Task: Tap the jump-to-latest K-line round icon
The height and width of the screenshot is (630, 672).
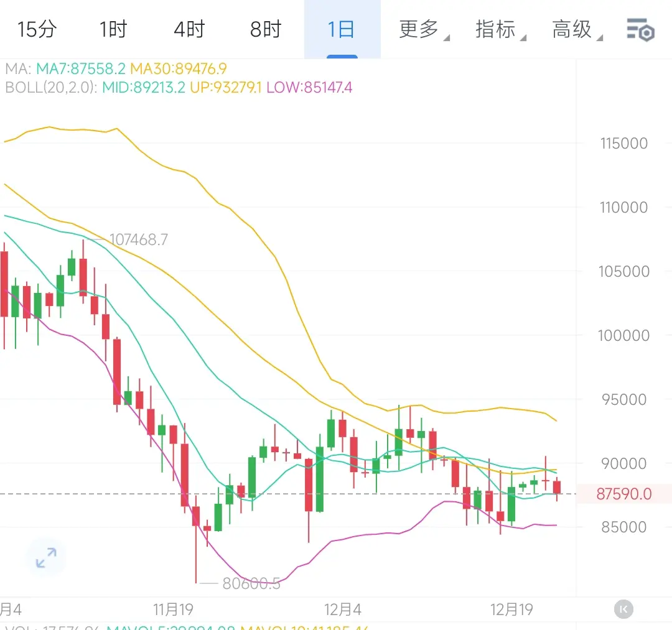Action: tap(623, 609)
